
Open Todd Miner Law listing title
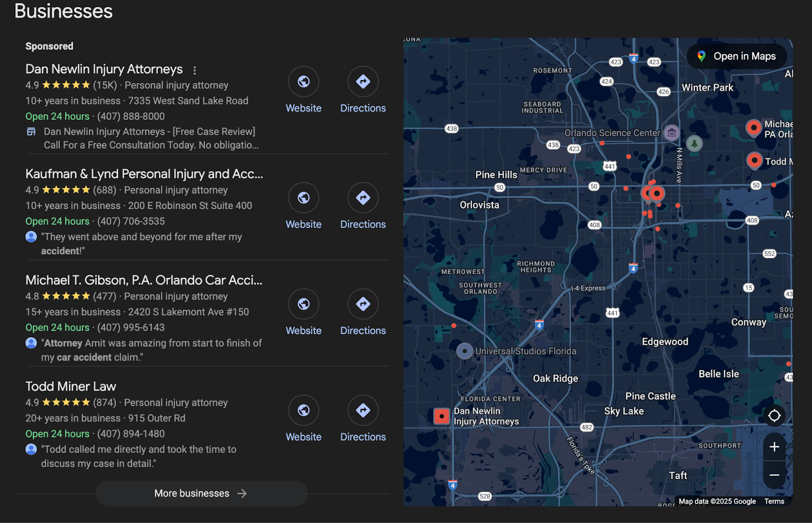tap(71, 386)
